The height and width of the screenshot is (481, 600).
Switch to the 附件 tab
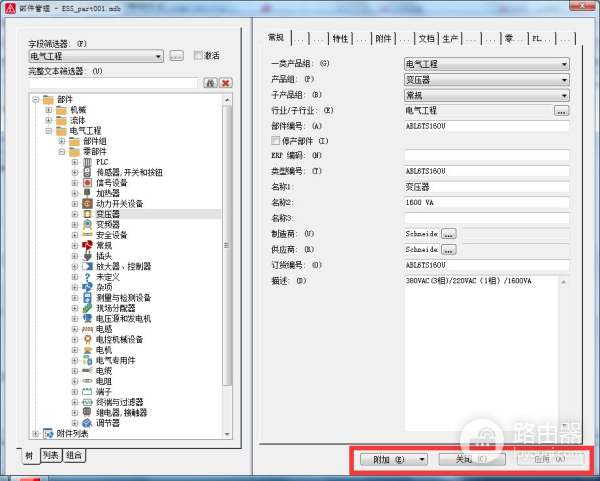383,39
